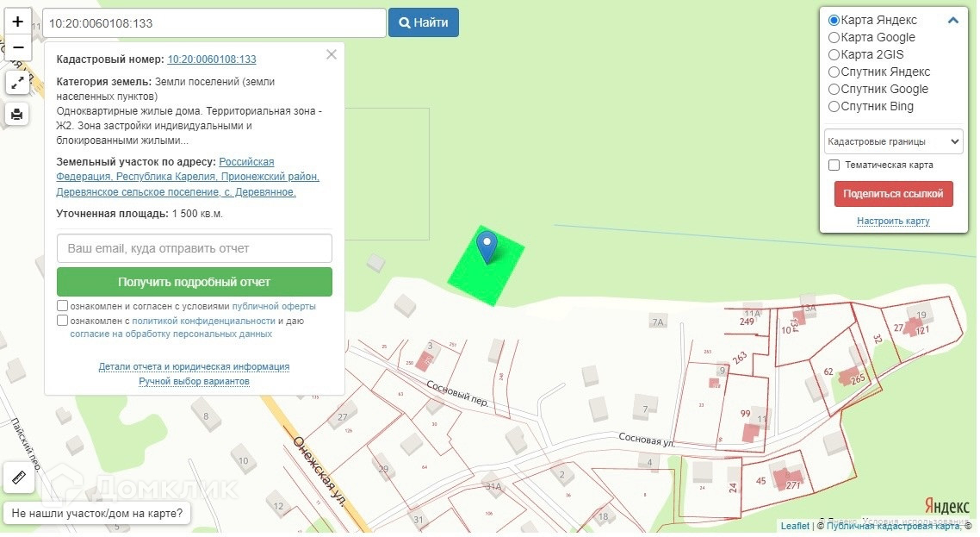Select Карта Яндекс radio option
980x537 pixels.
click(x=834, y=20)
